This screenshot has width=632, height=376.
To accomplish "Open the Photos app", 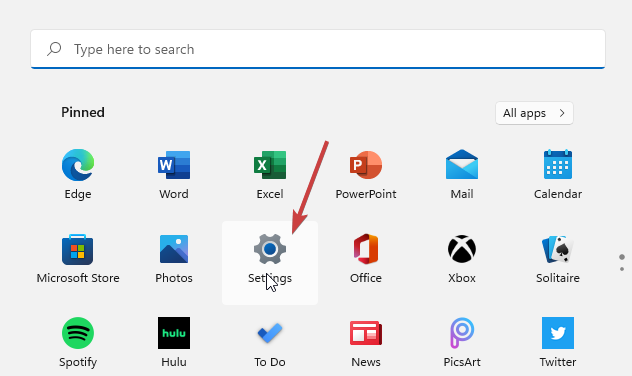I will (174, 249).
